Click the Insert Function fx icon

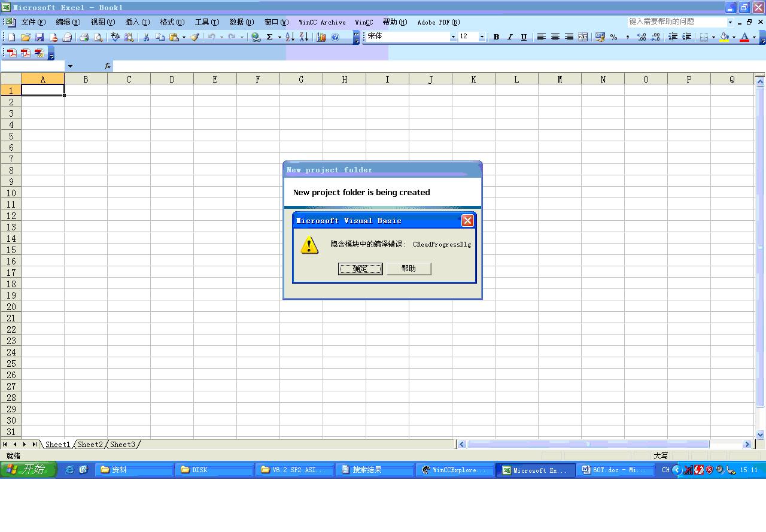click(108, 66)
